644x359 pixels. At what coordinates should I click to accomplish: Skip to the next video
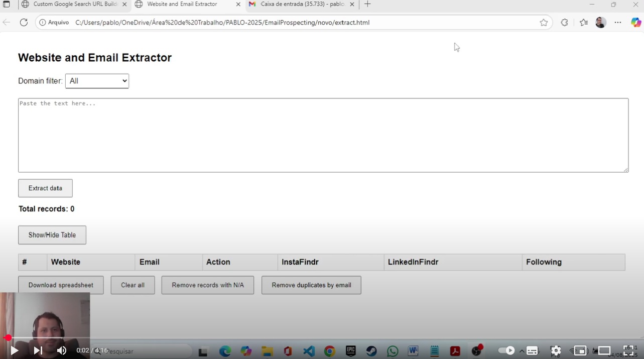38,350
